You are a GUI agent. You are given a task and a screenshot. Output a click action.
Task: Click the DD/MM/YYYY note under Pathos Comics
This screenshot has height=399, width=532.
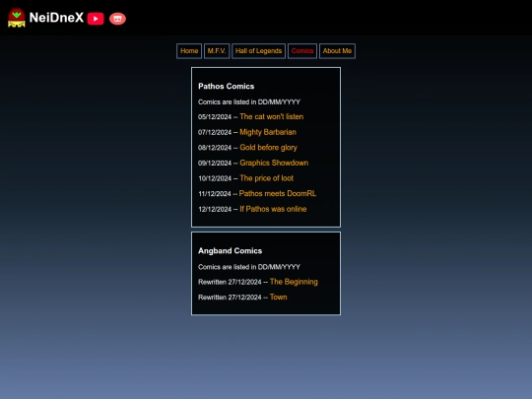249,102
